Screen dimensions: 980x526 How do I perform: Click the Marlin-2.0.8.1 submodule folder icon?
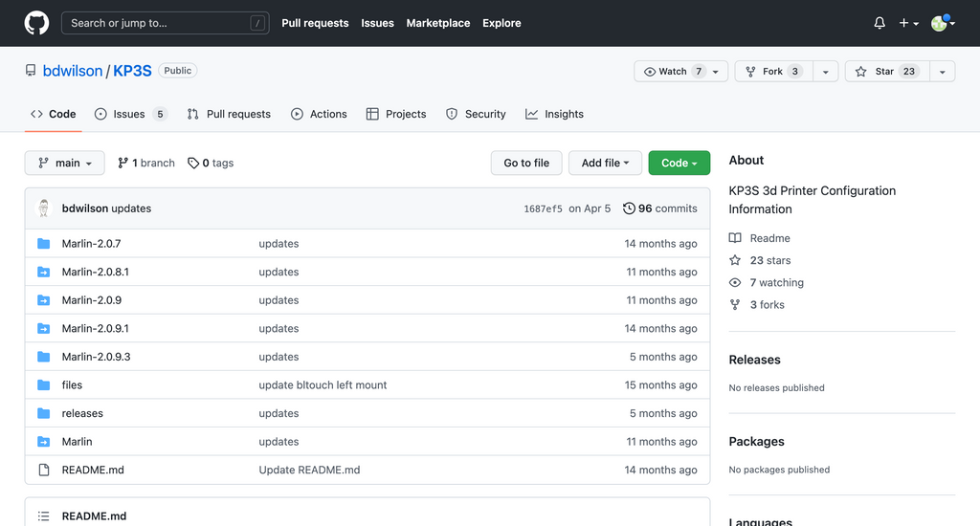(x=43, y=272)
